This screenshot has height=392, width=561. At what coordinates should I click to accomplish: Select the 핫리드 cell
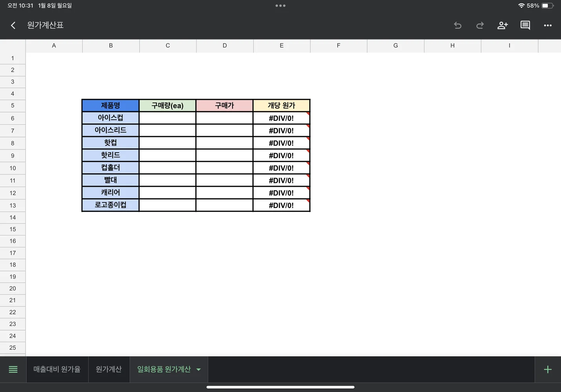(110, 155)
